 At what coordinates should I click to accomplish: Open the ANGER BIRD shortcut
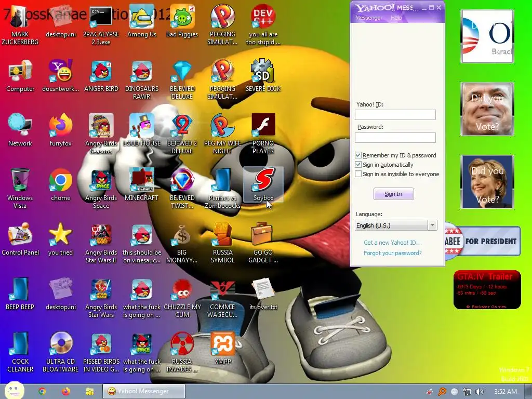pyautogui.click(x=101, y=76)
